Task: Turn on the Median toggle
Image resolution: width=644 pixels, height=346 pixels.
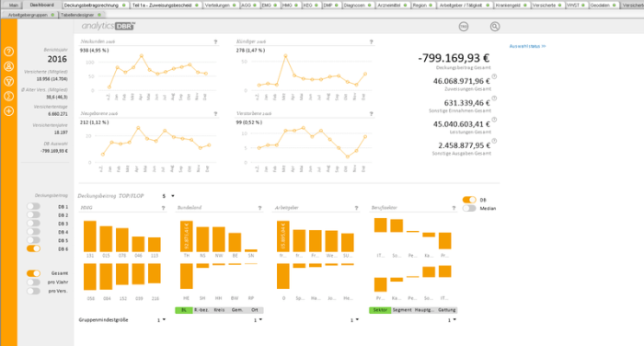Action: pos(469,208)
